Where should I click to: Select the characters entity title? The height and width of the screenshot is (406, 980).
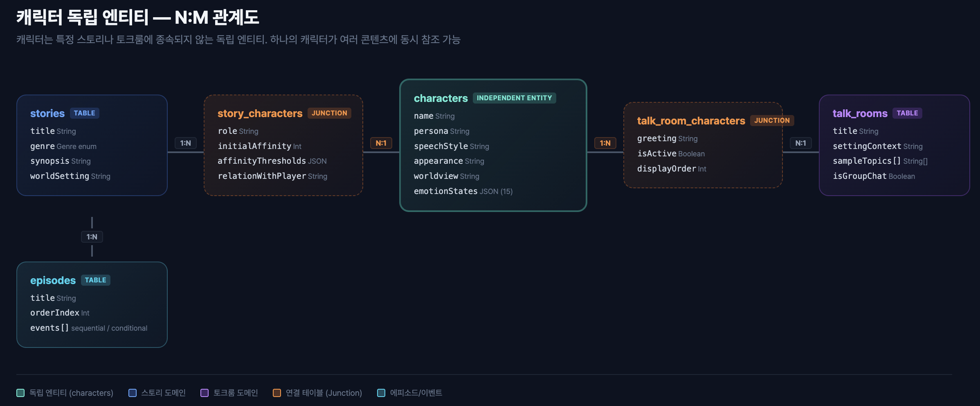click(441, 98)
